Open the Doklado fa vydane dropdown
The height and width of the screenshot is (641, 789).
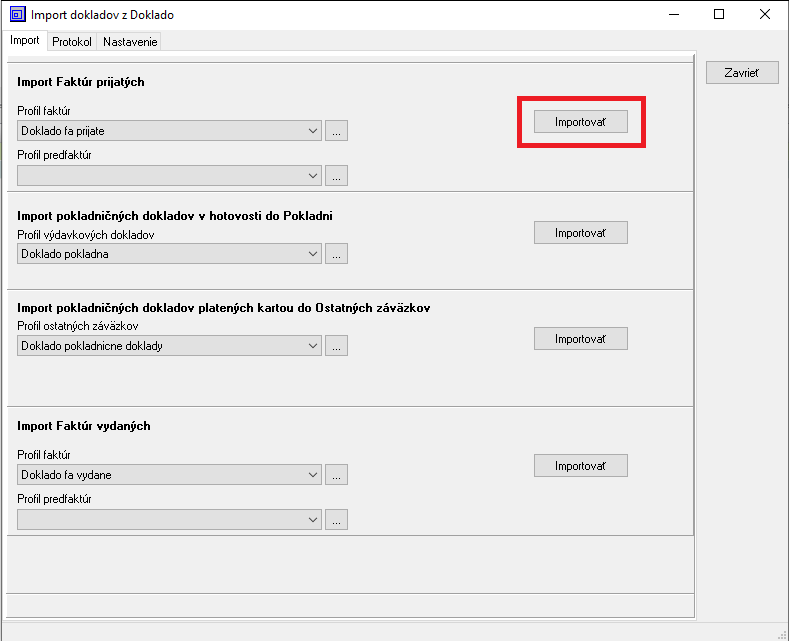169,474
